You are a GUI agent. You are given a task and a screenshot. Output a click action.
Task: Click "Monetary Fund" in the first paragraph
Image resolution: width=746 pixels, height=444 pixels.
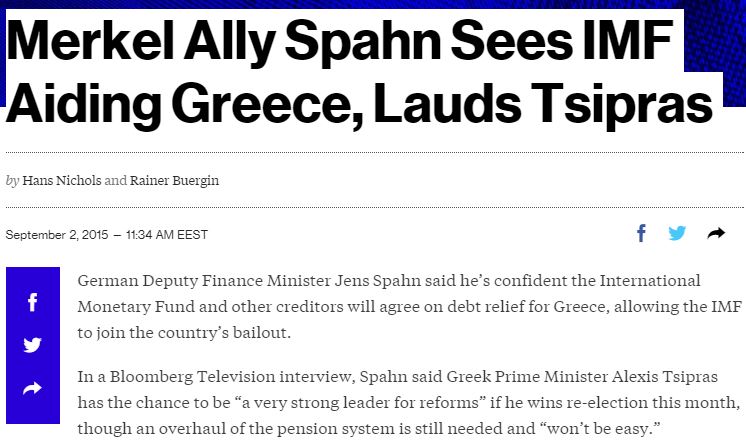pos(127,306)
